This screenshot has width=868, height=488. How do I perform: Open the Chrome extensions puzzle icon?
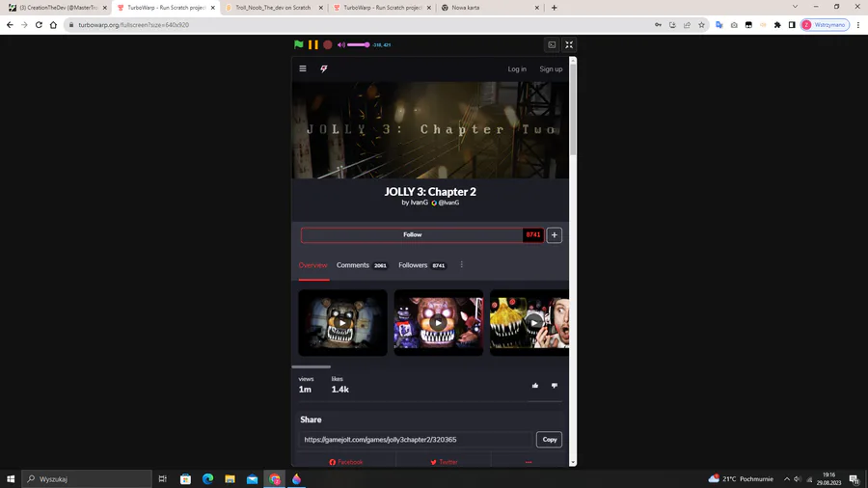tap(777, 25)
